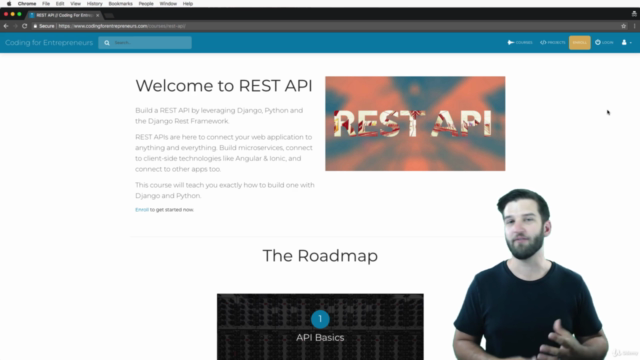Reload the current page
Screen dimensions: 640x360
click(x=24, y=26)
